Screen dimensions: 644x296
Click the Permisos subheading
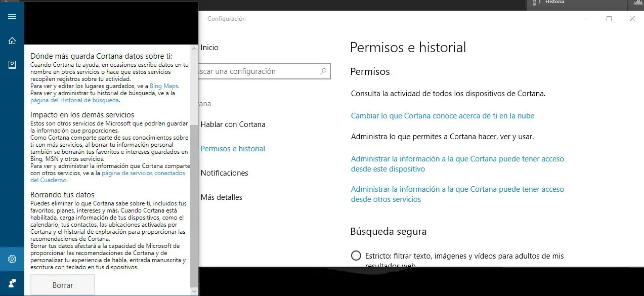click(370, 72)
